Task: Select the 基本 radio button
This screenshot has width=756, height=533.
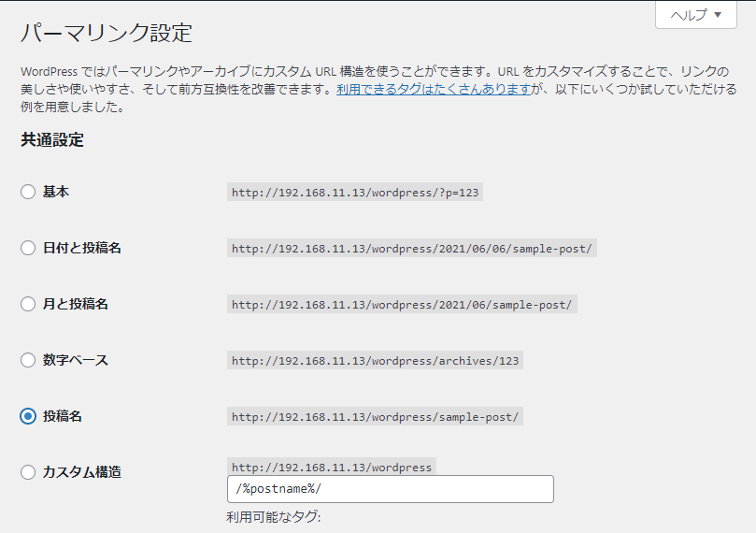Action: [28, 192]
